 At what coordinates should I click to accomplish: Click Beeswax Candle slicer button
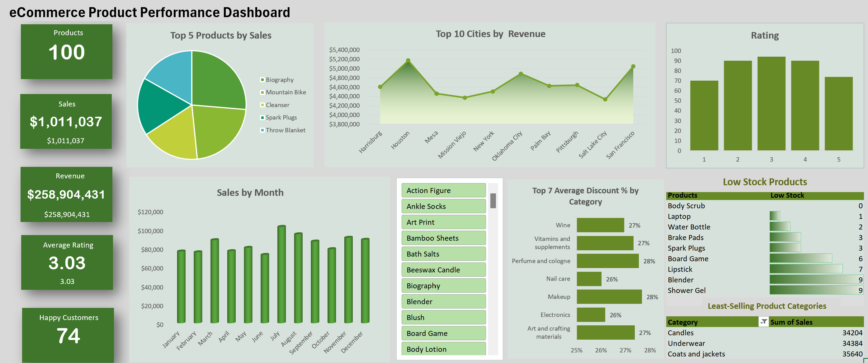[443, 270]
